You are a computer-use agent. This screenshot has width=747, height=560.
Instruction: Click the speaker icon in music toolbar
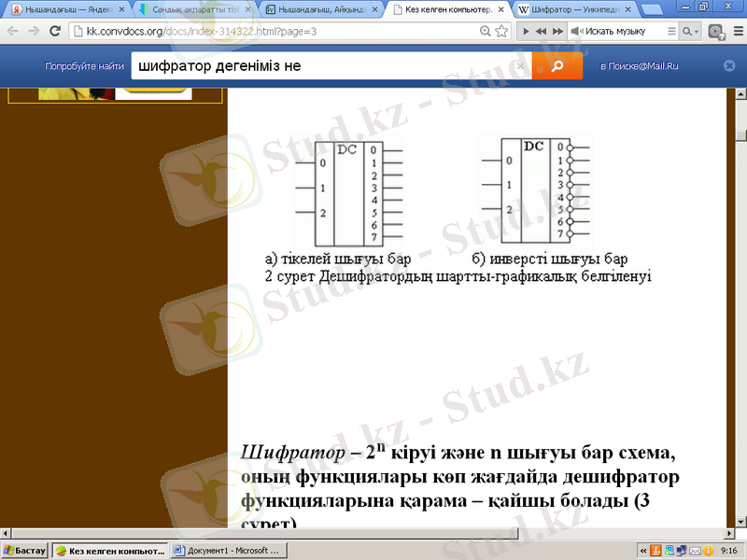[x=576, y=32]
